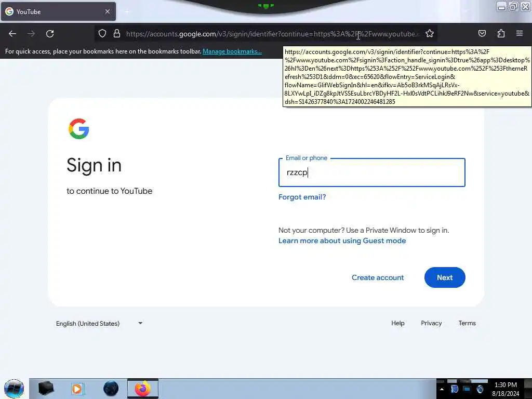
Task: Open the English (United States) language dropdown
Action: (x=99, y=323)
